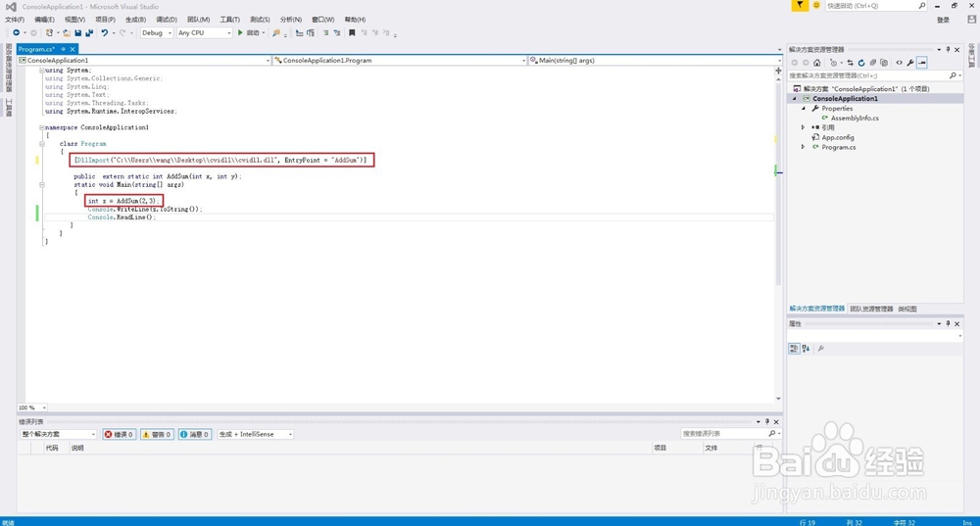Click the Open File folder icon
The height and width of the screenshot is (526, 980).
tap(67, 33)
